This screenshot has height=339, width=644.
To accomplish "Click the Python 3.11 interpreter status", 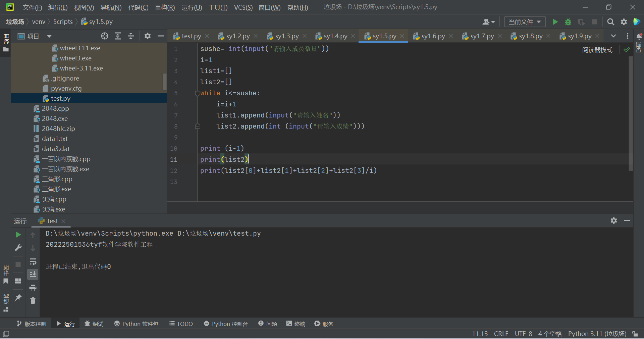I will pyautogui.click(x=597, y=334).
